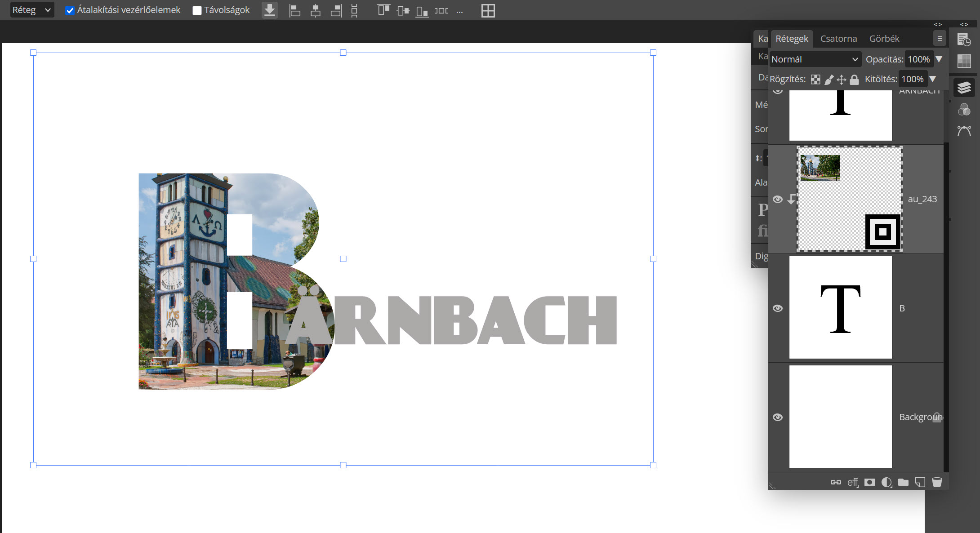Add a raster mask to the layer

869,482
